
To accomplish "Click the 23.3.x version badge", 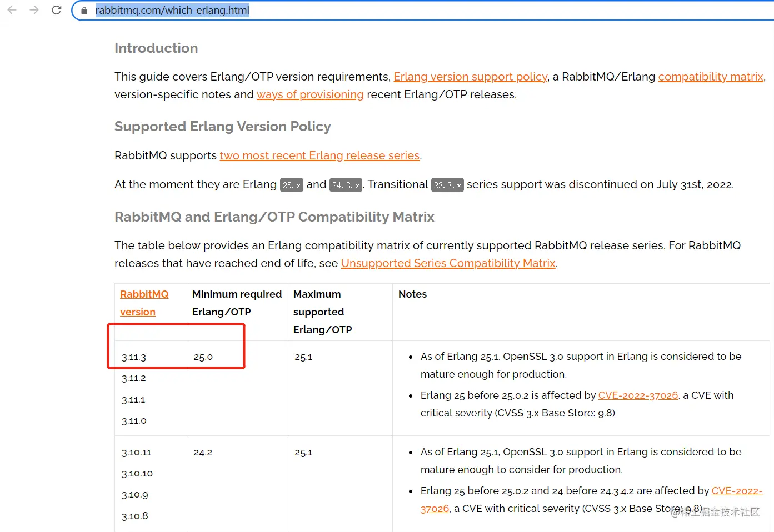I will pos(447,185).
